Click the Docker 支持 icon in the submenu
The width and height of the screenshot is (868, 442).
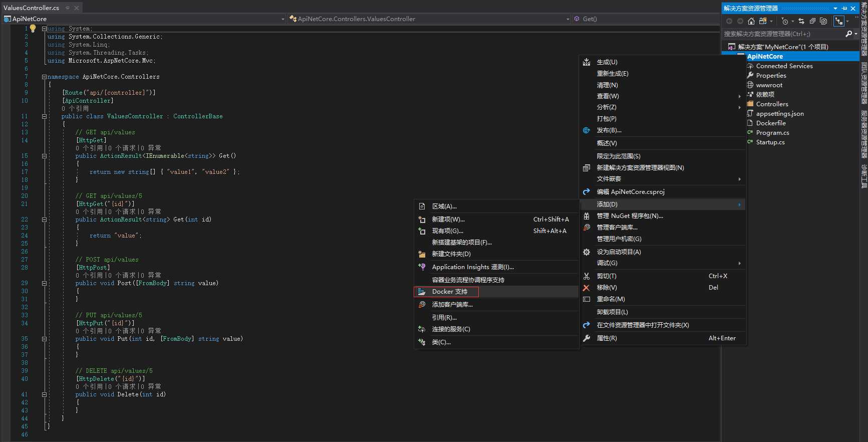tap(422, 292)
